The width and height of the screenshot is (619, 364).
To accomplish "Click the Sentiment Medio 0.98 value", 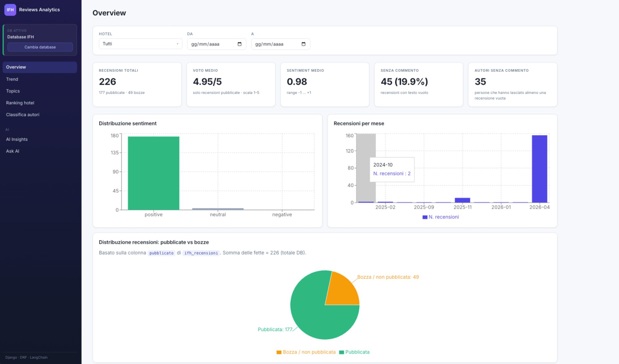I will point(297,82).
